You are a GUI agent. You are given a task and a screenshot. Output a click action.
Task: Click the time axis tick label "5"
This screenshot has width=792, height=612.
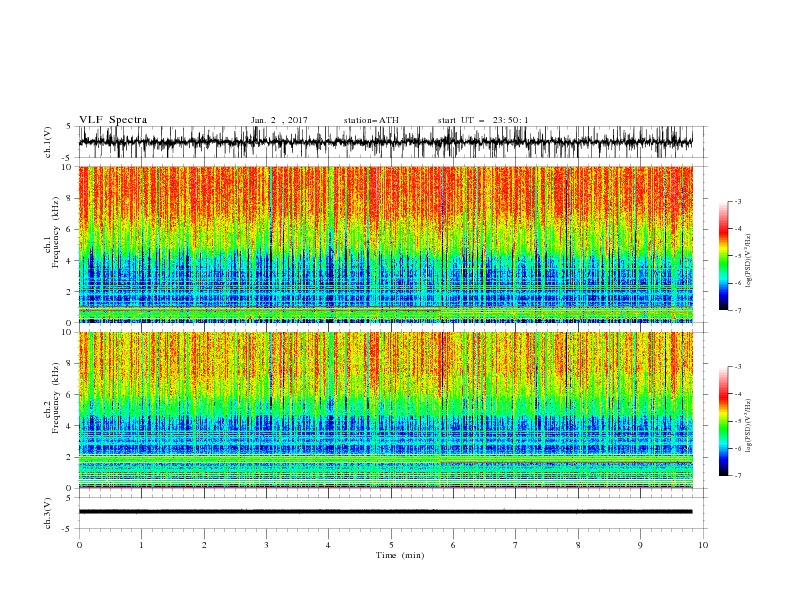[x=391, y=545]
